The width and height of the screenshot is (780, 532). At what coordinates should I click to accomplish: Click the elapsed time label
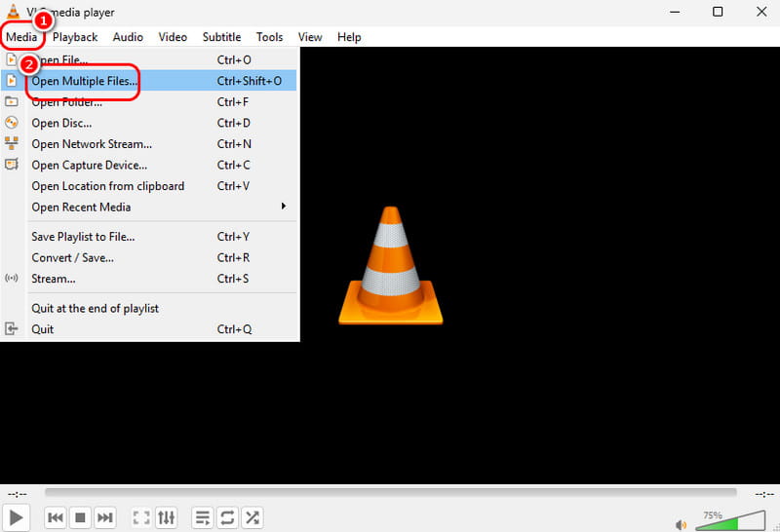pyautogui.click(x=18, y=494)
